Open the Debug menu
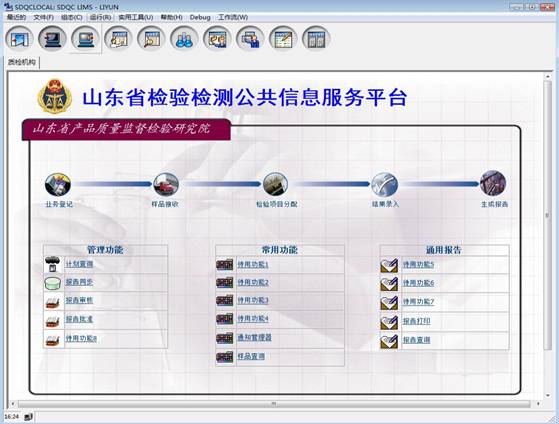The height and width of the screenshot is (424, 559). [x=200, y=17]
